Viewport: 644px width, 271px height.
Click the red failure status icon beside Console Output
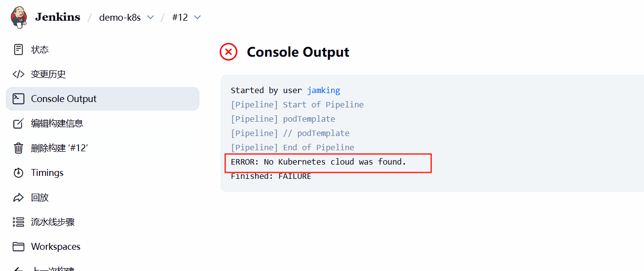point(228,52)
